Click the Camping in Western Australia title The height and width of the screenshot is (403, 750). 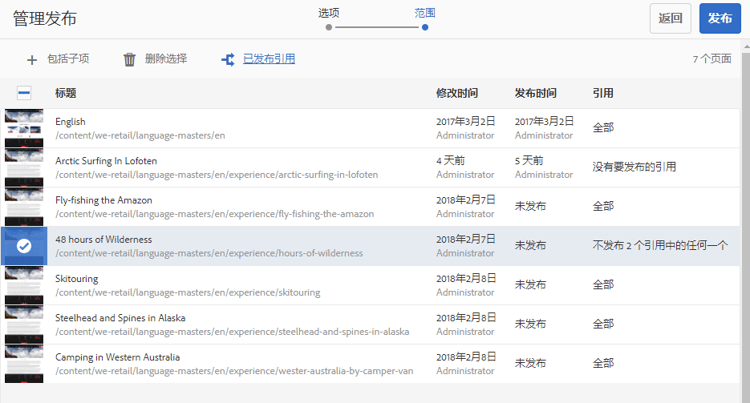pyautogui.click(x=118, y=357)
